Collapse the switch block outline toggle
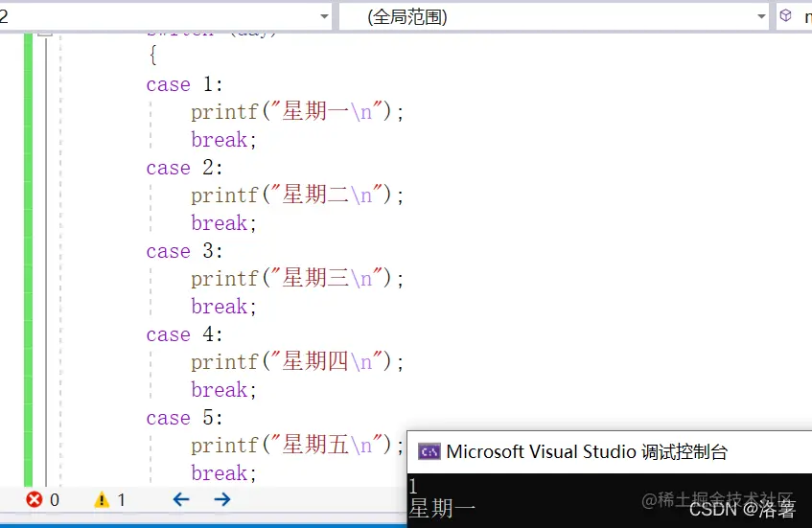 (45, 34)
